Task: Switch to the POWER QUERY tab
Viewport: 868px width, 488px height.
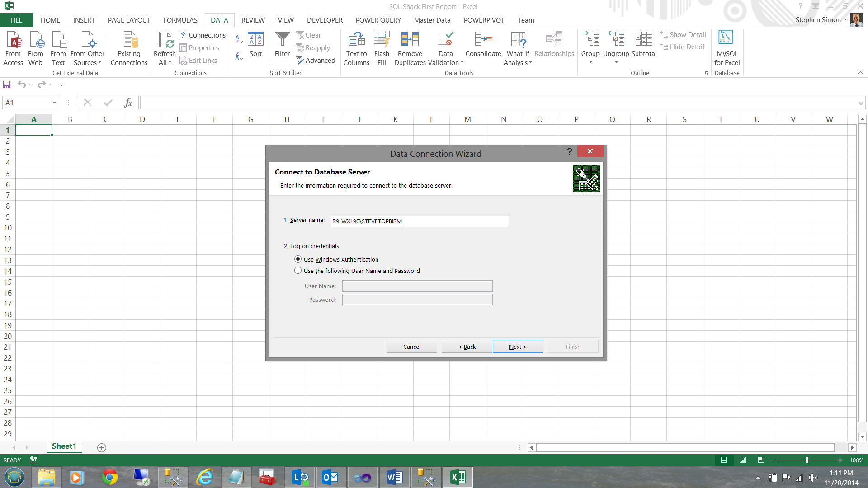Action: pyautogui.click(x=378, y=20)
